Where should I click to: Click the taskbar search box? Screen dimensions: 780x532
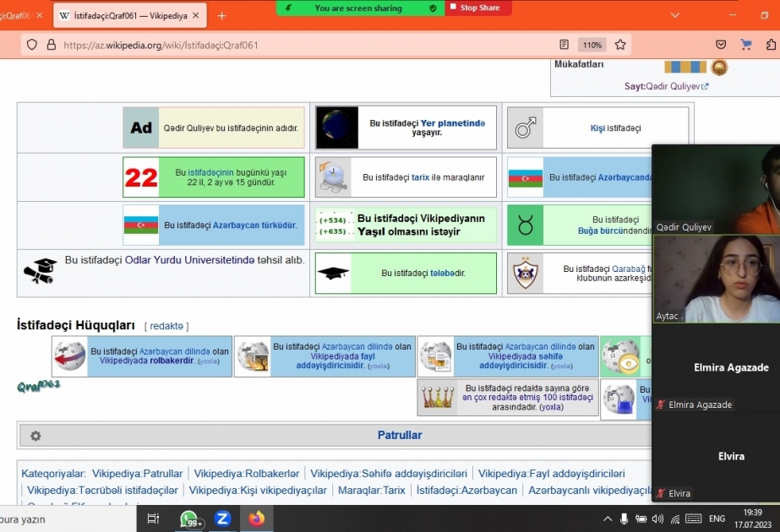click(68, 519)
